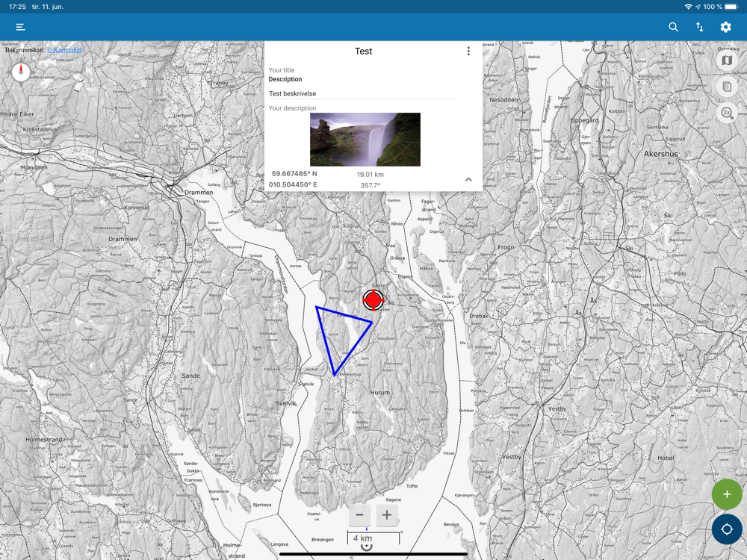Zoom out with the minus button

(x=360, y=514)
